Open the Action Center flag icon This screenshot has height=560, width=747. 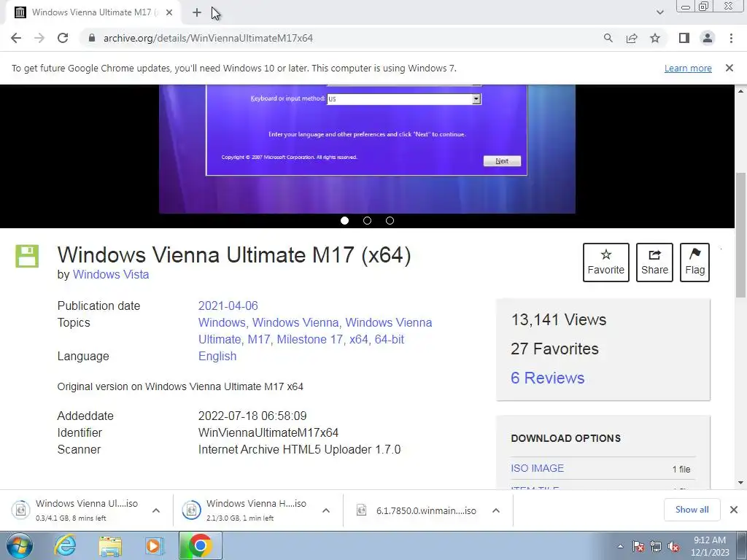pos(638,547)
